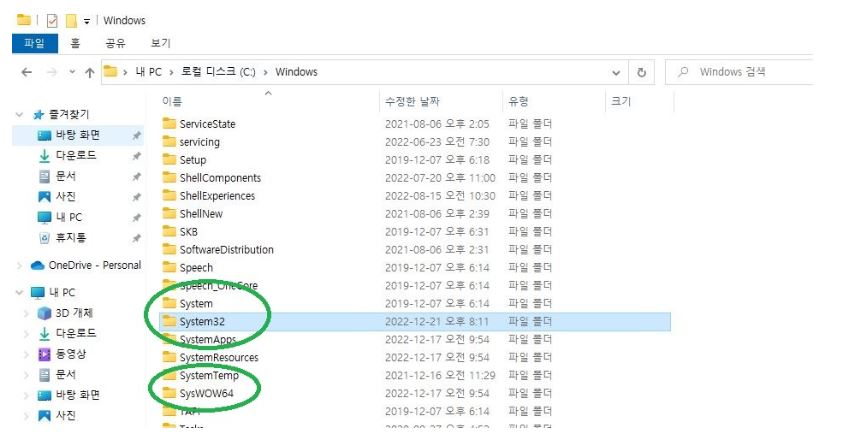Click the 2022-12-21 오후 8:11 date cell
Viewport: 853px width, 432px height.
(x=437, y=322)
